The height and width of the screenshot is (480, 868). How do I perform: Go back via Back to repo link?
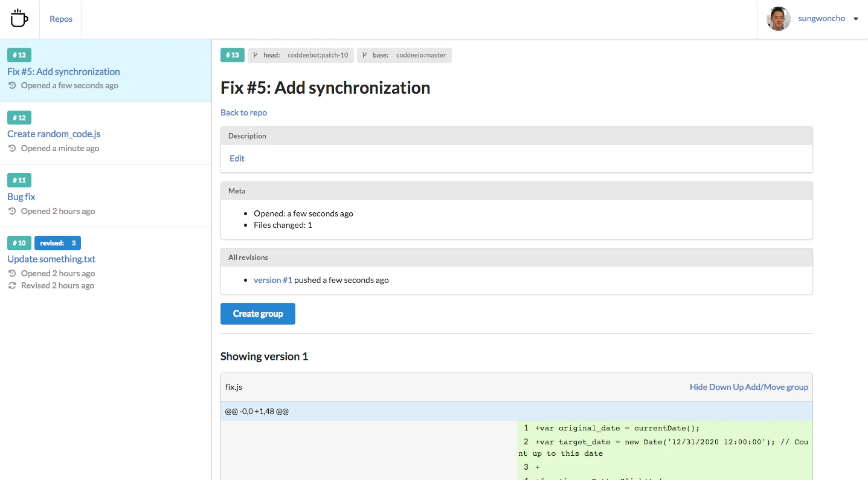(x=243, y=112)
